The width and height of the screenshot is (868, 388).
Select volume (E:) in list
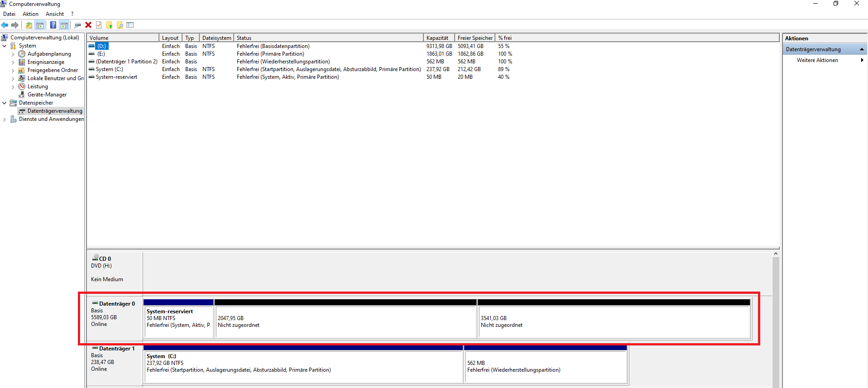coord(101,54)
